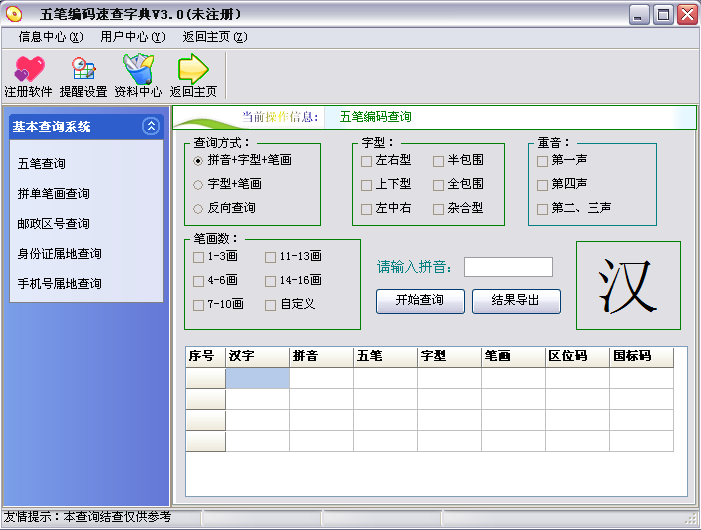This screenshot has width=701, height=530.
Task: Open the 返回主页 menu
Action: (215, 37)
